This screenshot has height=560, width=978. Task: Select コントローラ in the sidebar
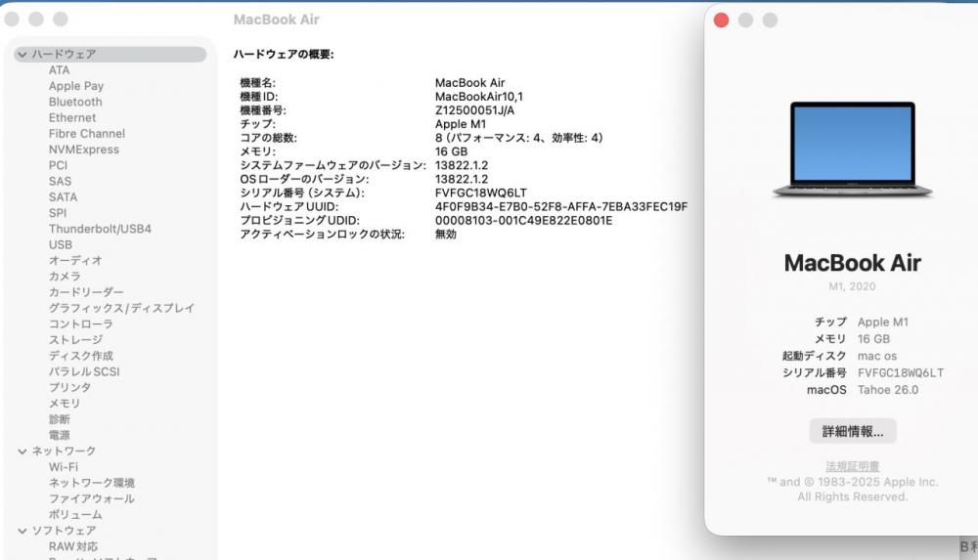coord(81,323)
